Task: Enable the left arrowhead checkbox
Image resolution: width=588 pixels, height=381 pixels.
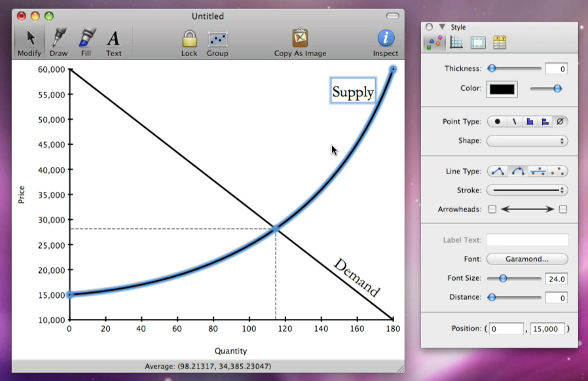Action: tap(492, 209)
